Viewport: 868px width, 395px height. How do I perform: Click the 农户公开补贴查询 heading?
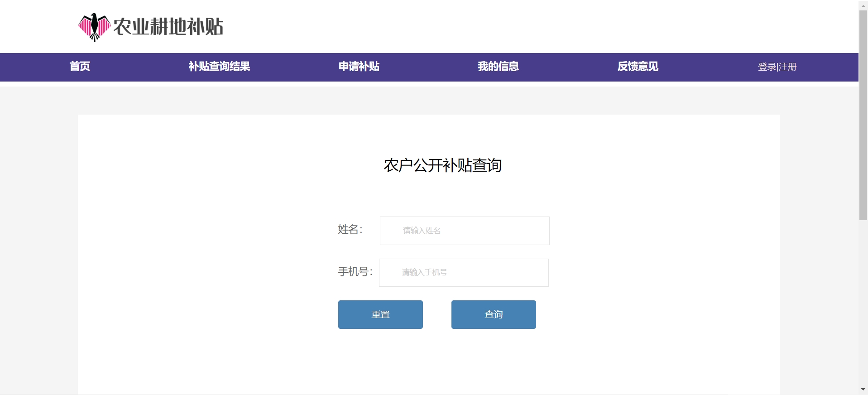click(442, 165)
